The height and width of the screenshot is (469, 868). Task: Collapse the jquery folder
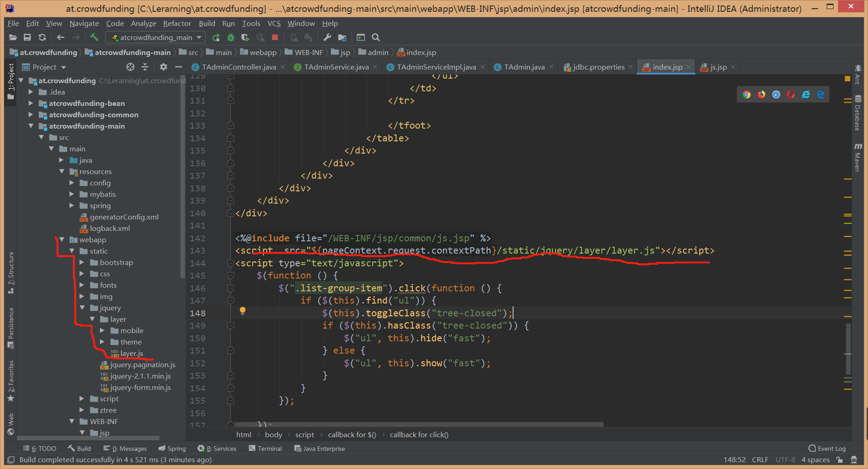pyautogui.click(x=82, y=308)
